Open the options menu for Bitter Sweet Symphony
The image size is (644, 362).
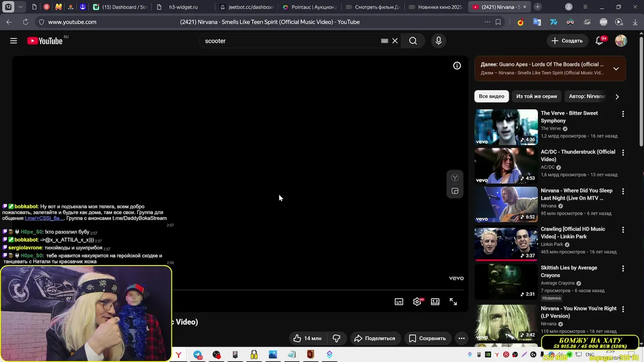[623, 114]
